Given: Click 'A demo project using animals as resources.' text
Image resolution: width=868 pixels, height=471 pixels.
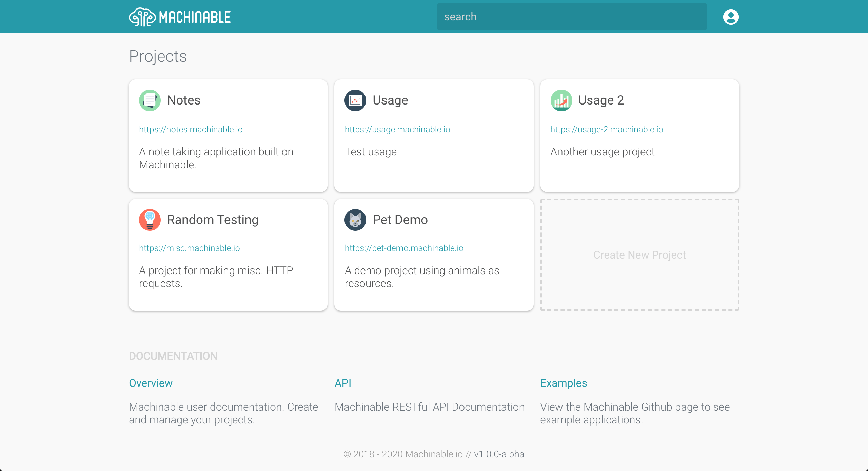Looking at the screenshot, I should click(422, 277).
